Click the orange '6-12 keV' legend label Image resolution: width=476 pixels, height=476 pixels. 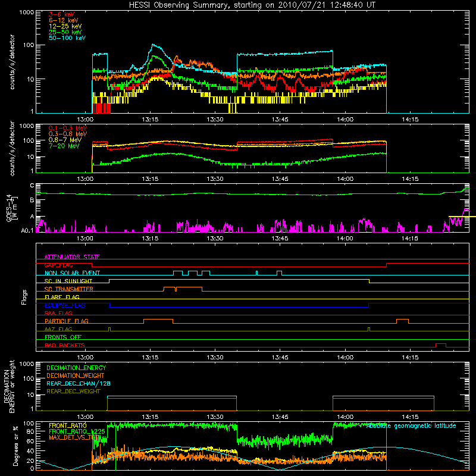pyautogui.click(x=64, y=20)
